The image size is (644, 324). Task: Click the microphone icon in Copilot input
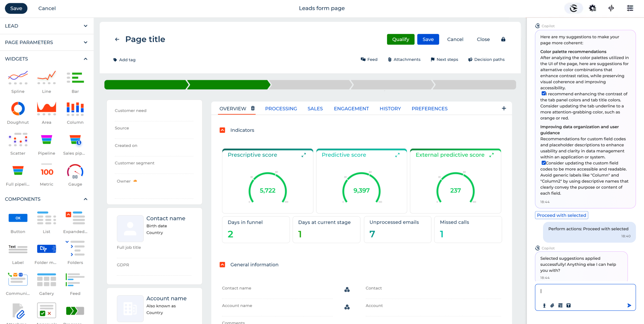(x=544, y=305)
